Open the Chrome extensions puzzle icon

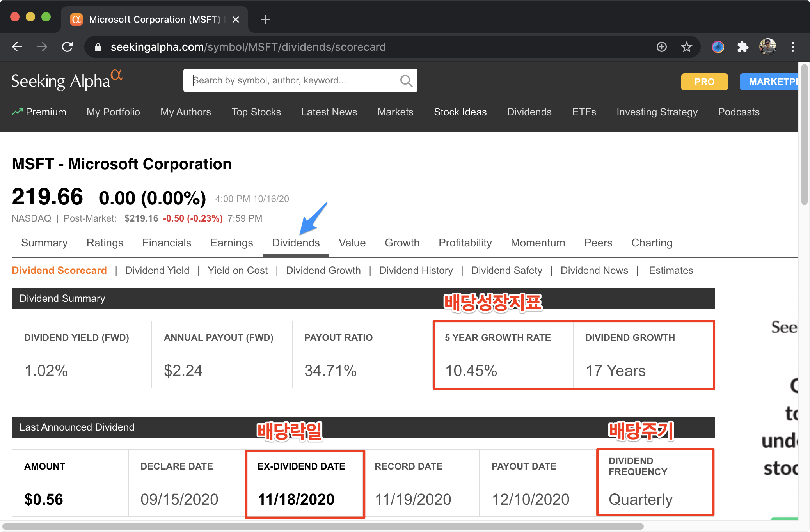tap(742, 47)
